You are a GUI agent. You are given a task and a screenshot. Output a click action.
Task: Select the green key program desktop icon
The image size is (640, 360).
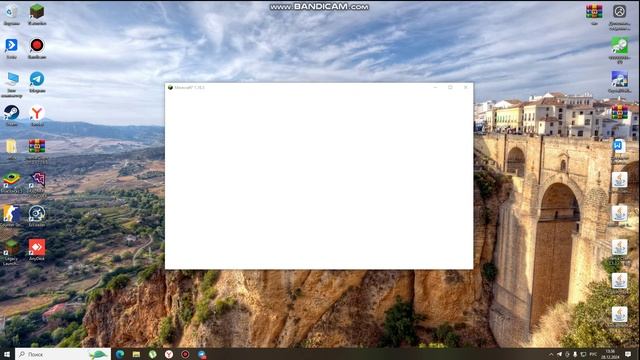coord(619,45)
